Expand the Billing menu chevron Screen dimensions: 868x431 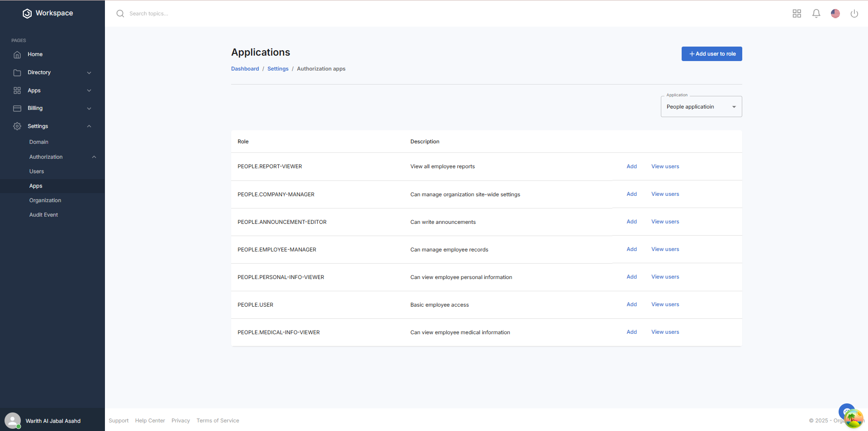(89, 109)
